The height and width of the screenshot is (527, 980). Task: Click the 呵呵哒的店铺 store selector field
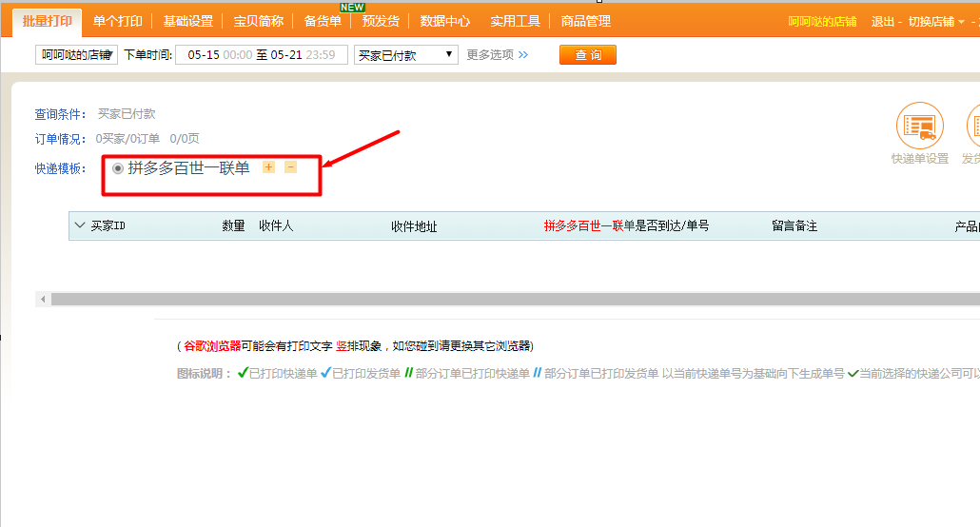(76, 55)
